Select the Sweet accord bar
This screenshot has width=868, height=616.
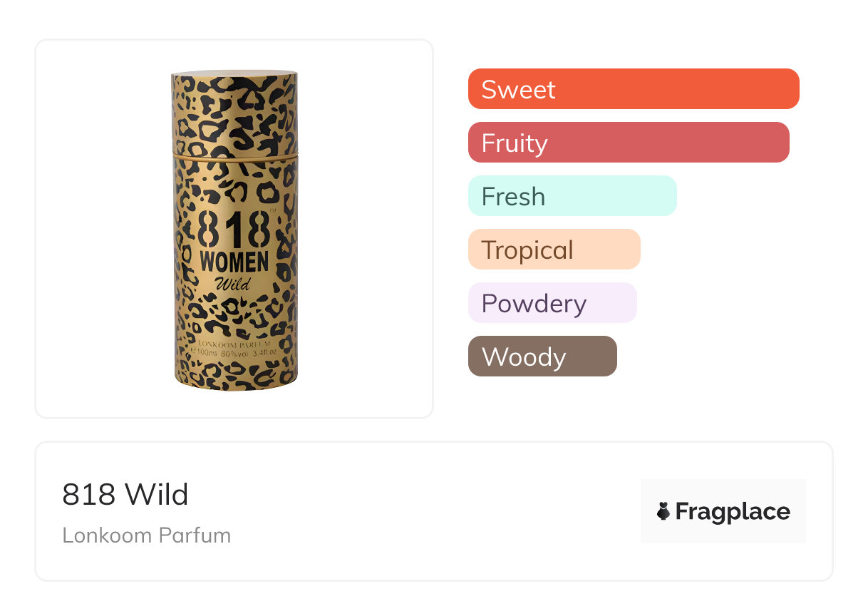(x=633, y=89)
